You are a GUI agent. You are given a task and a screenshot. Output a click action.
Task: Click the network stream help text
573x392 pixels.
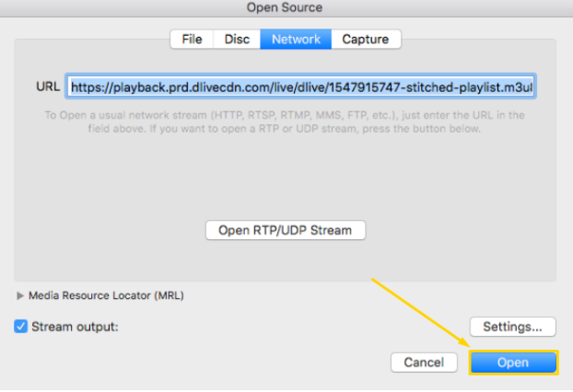pos(285,121)
